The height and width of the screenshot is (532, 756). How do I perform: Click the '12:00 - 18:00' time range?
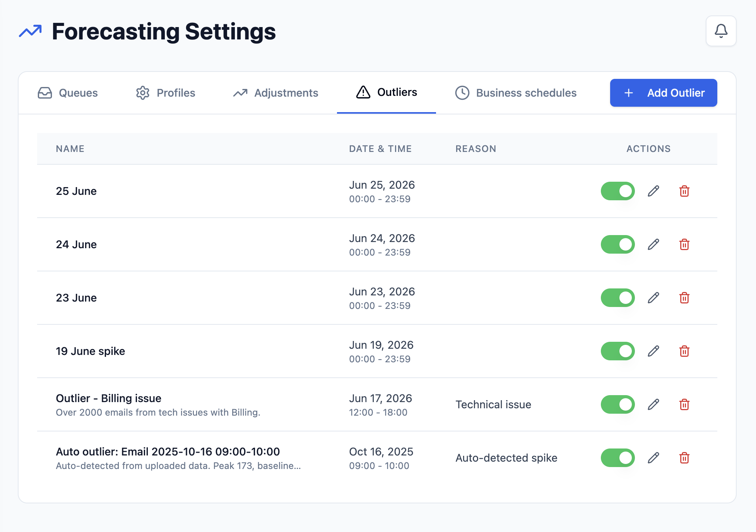tap(378, 413)
